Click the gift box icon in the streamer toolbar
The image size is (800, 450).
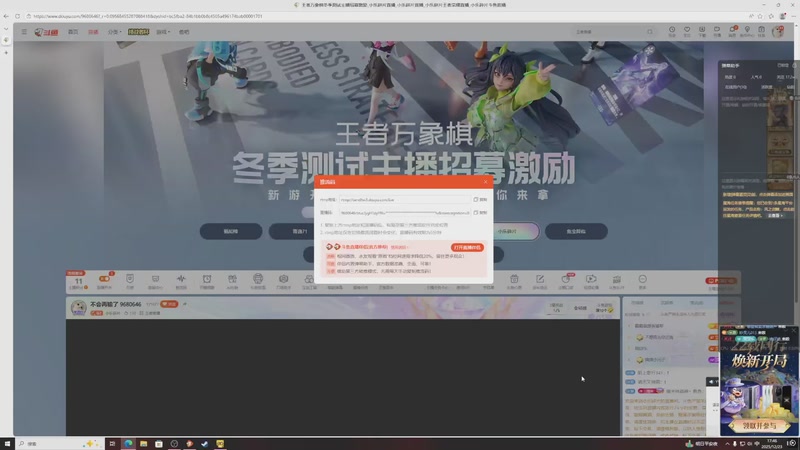click(232, 279)
